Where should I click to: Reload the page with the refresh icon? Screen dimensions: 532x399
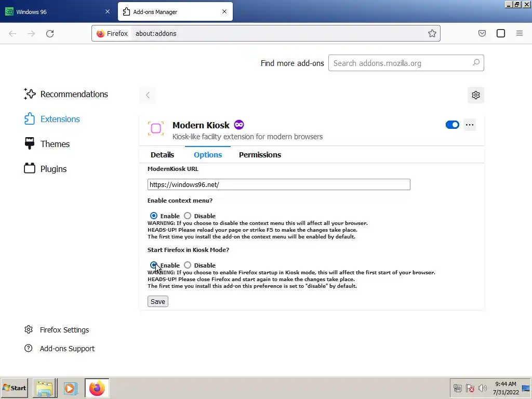[50, 34]
